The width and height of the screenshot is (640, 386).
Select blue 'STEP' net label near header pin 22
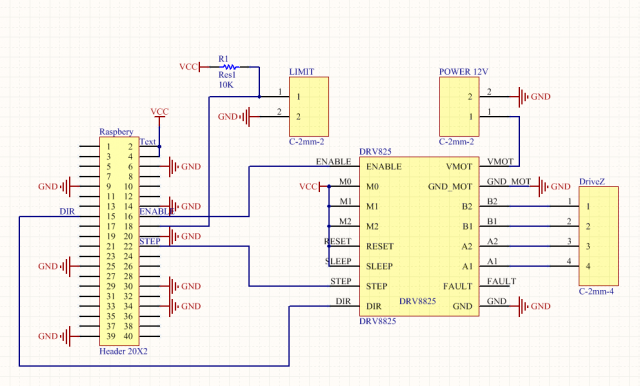tap(150, 241)
